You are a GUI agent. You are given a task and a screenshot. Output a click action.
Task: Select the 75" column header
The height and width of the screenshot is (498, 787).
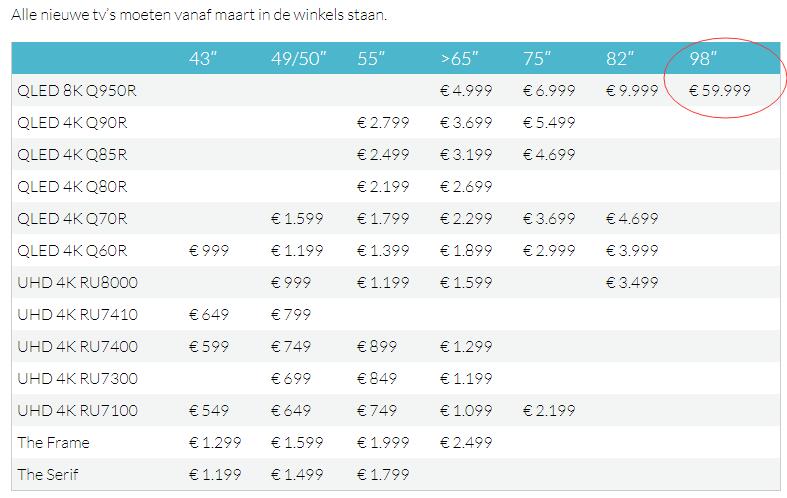tap(537, 59)
